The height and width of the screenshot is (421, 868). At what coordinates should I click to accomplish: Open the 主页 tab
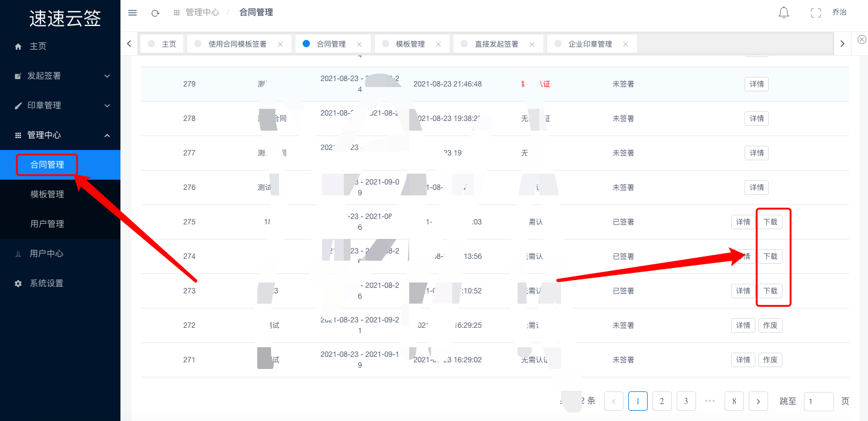pos(162,44)
